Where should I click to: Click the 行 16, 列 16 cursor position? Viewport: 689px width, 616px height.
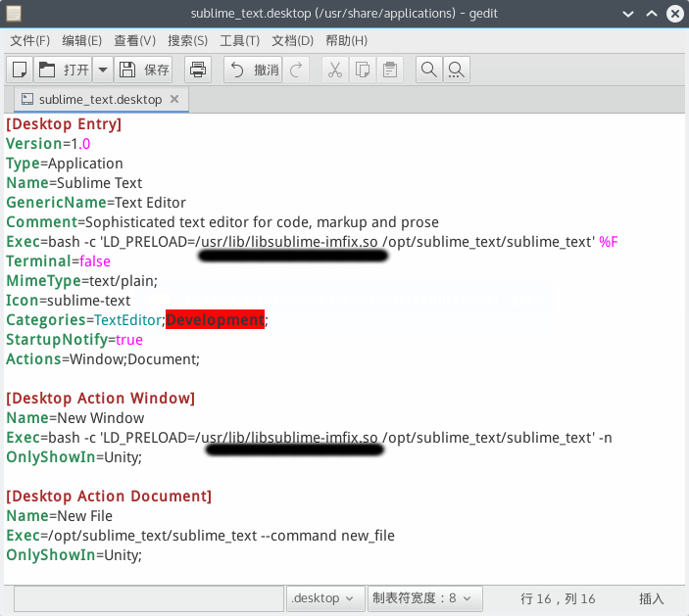[x=558, y=598]
